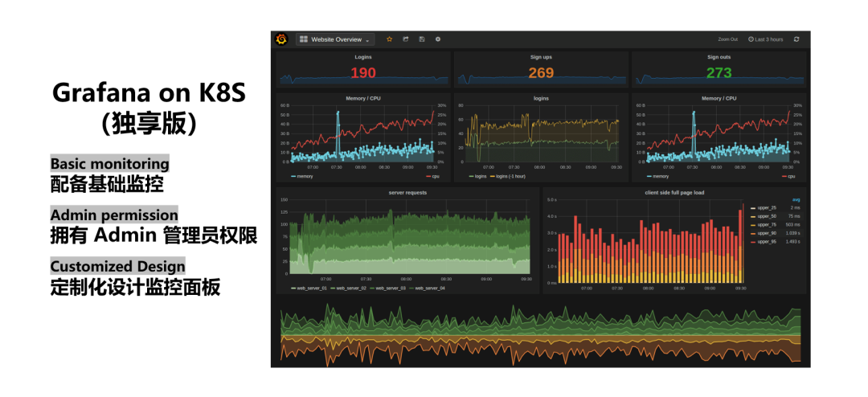Click the Basic monitoring highlighted label
This screenshot has width=868, height=397.
[x=109, y=164]
